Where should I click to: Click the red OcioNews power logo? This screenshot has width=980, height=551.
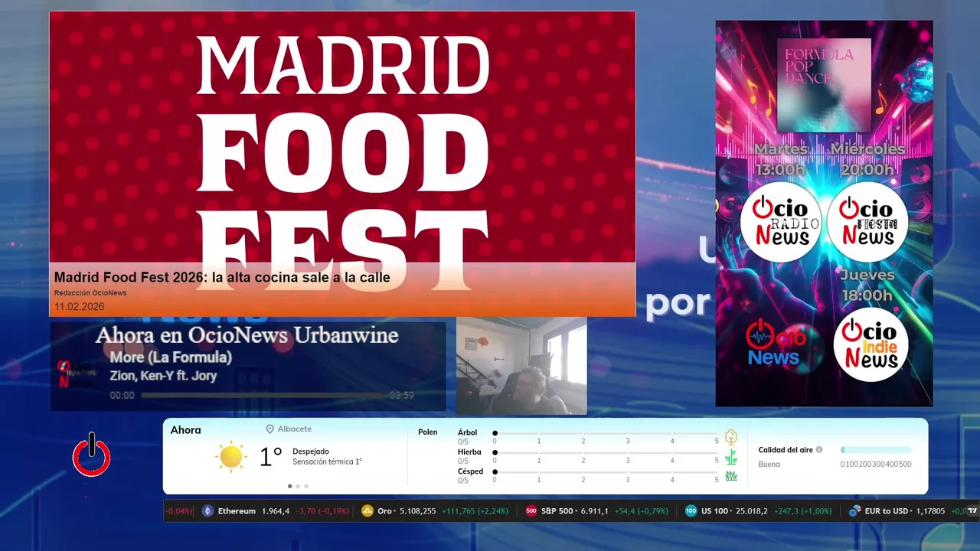pyautogui.click(x=92, y=455)
